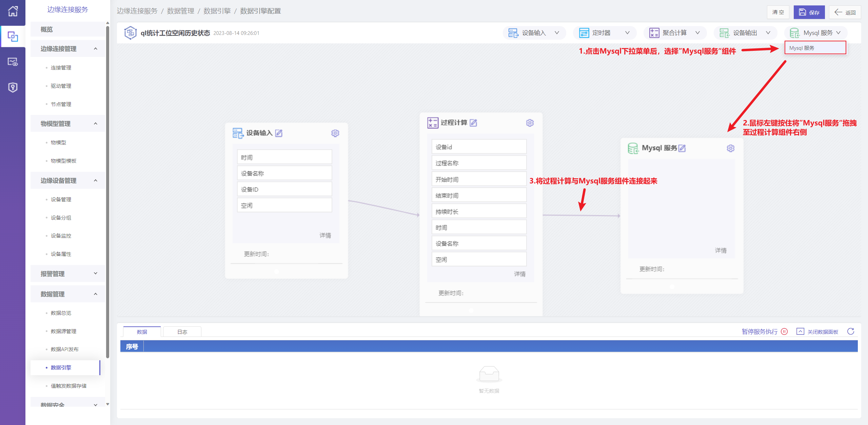Open the home icon in left rail
The width and height of the screenshot is (868, 425).
click(x=13, y=11)
